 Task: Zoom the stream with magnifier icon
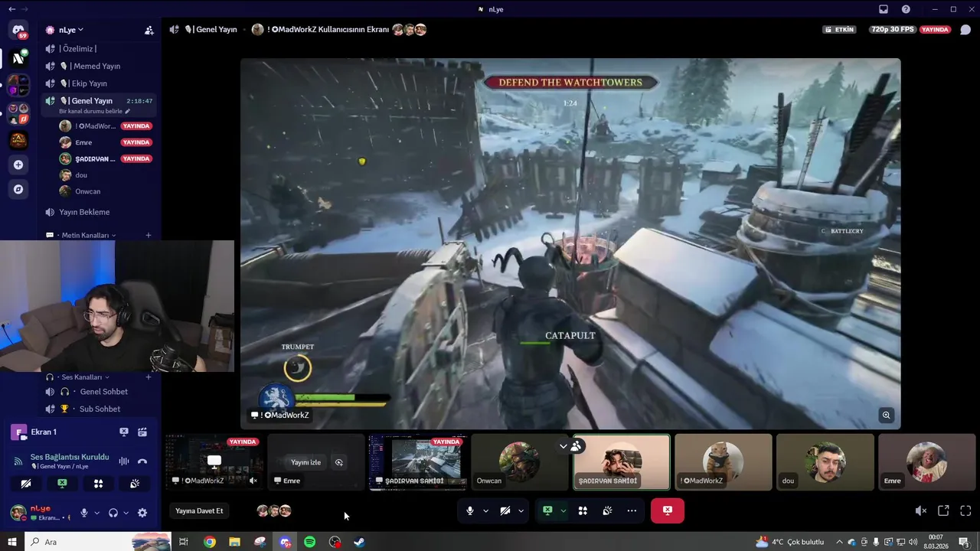887,416
